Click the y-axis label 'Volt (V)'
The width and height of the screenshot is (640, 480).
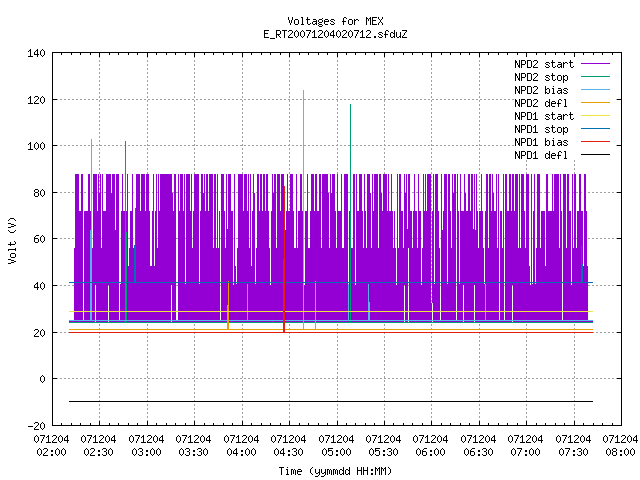[x=12, y=240]
